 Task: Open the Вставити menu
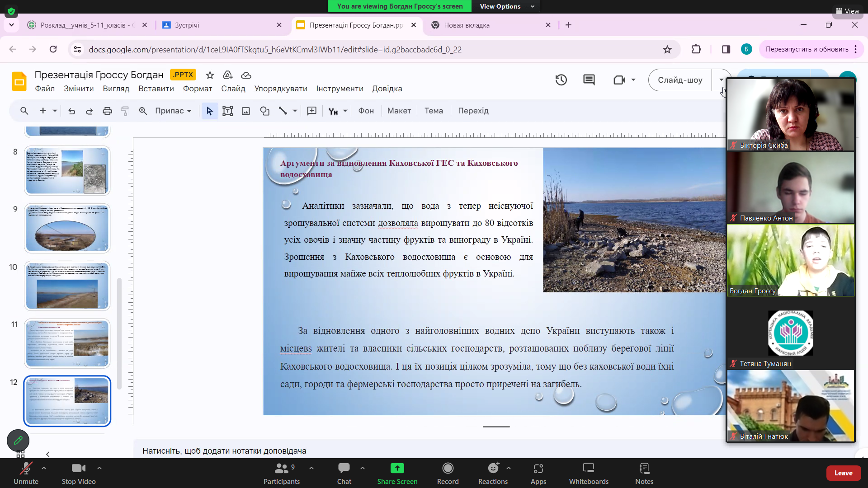(156, 89)
